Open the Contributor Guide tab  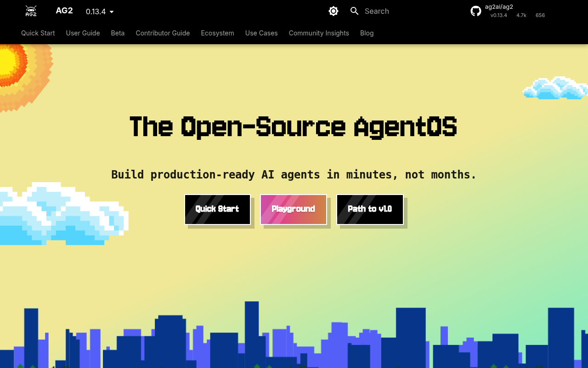(x=163, y=33)
